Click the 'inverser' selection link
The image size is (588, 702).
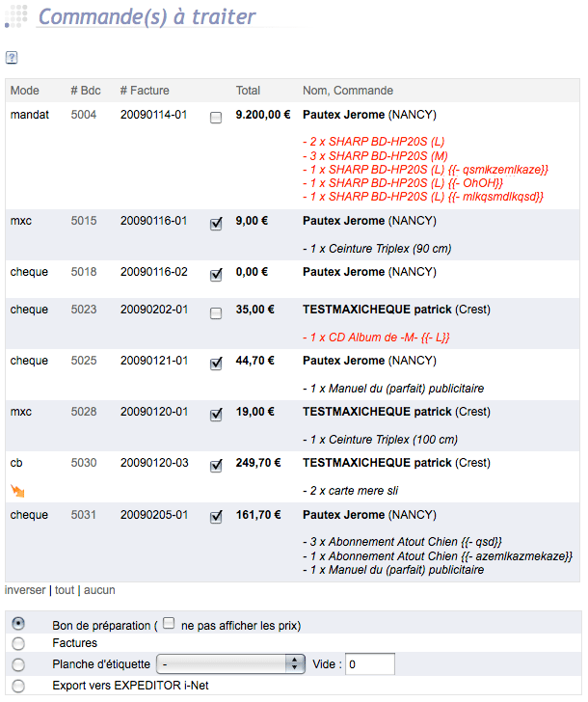tap(25, 590)
